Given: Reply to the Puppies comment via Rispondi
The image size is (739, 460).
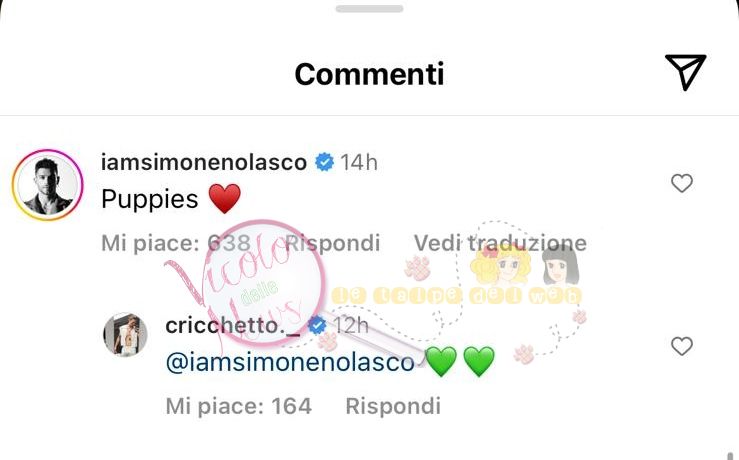Looking at the screenshot, I should click(x=332, y=243).
